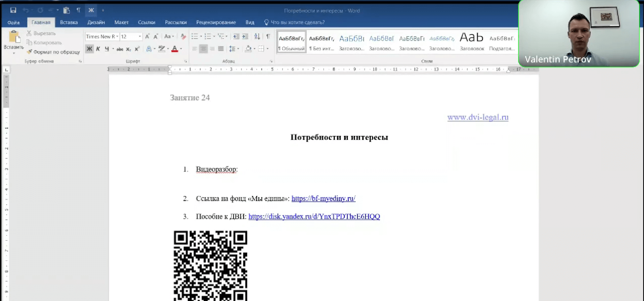Image resolution: width=644 pixels, height=301 pixels.
Task: Activate Формат по образцу format painter
Action: tap(53, 52)
